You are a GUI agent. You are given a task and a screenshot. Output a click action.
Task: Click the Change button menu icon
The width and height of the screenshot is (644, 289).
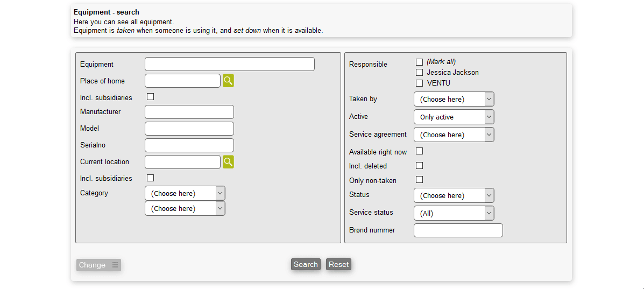click(x=115, y=265)
